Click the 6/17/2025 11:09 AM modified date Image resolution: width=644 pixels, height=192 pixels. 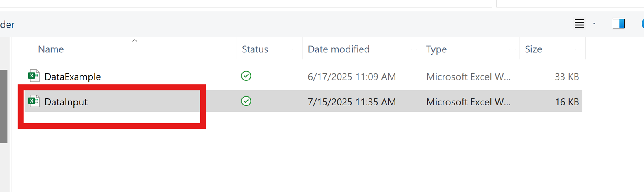click(352, 77)
